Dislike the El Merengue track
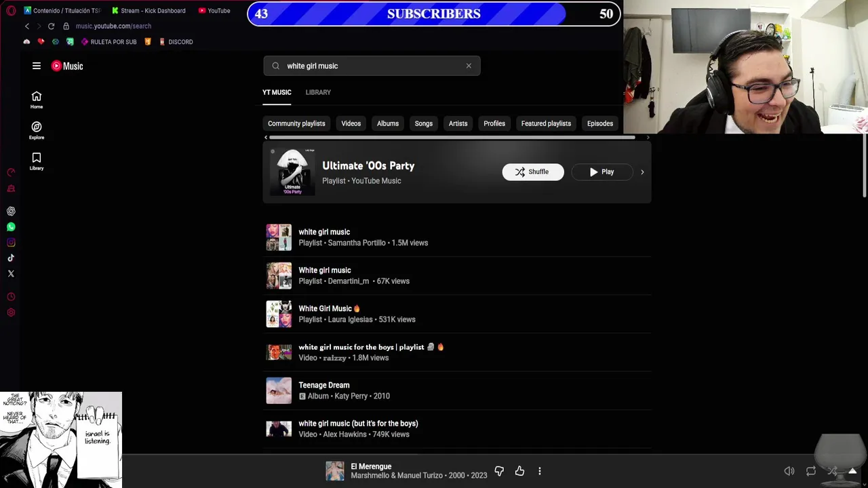Viewport: 868px width, 488px height. pos(499,471)
